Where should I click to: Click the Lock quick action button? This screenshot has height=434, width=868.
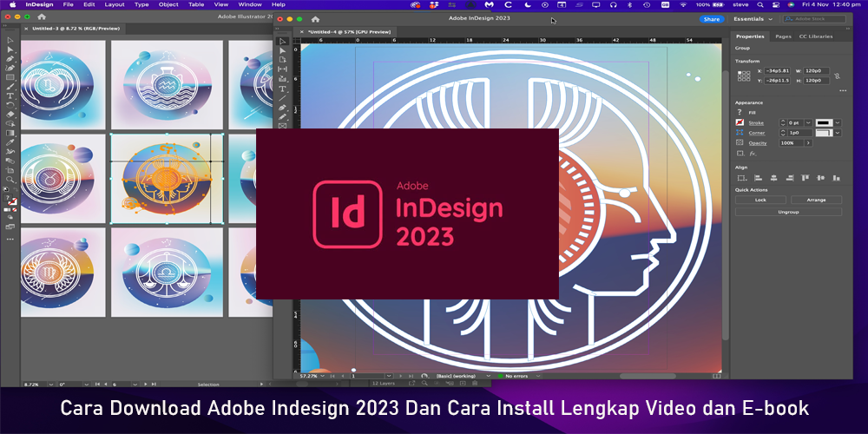click(x=760, y=200)
